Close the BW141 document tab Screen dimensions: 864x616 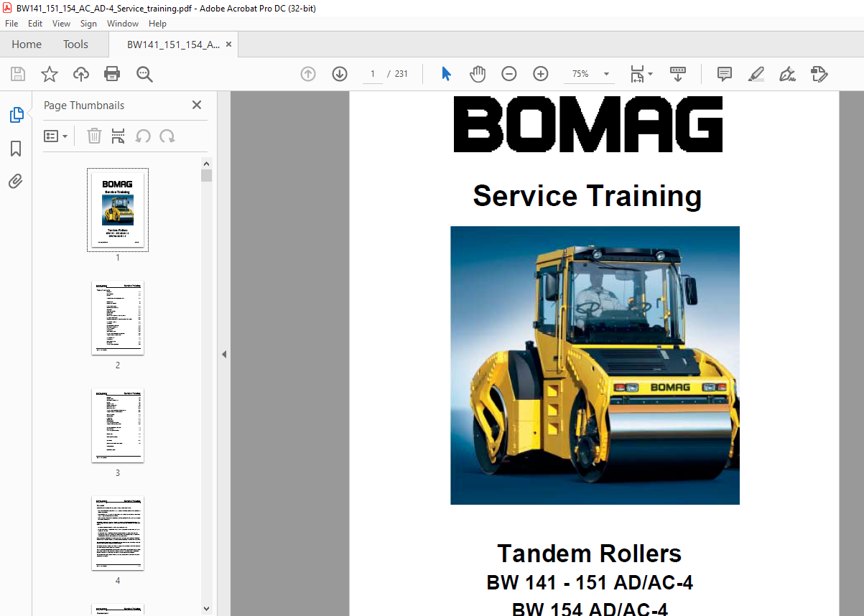(228, 45)
